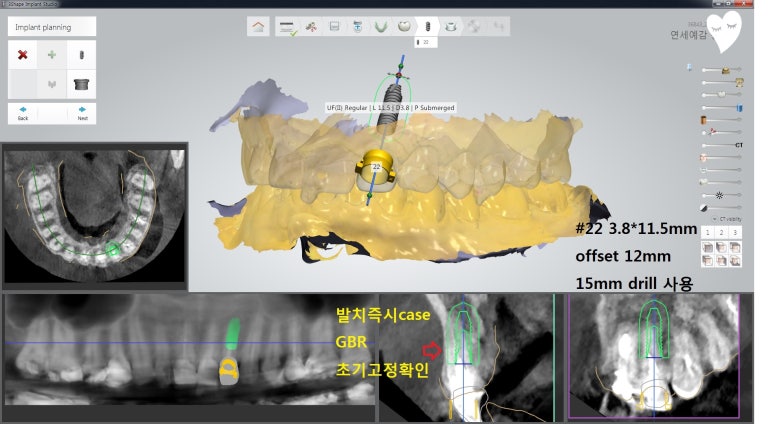Click the Home icon in workflow bar

(259, 26)
